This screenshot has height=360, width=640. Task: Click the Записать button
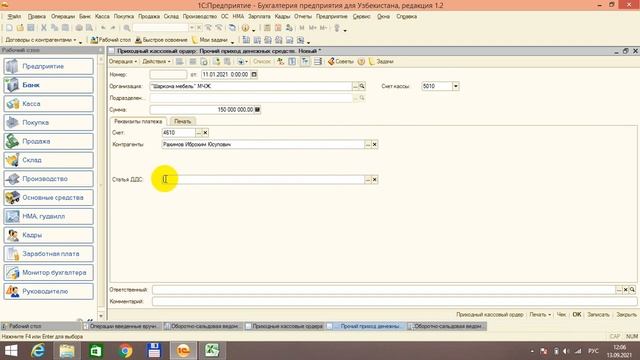pos(598,315)
